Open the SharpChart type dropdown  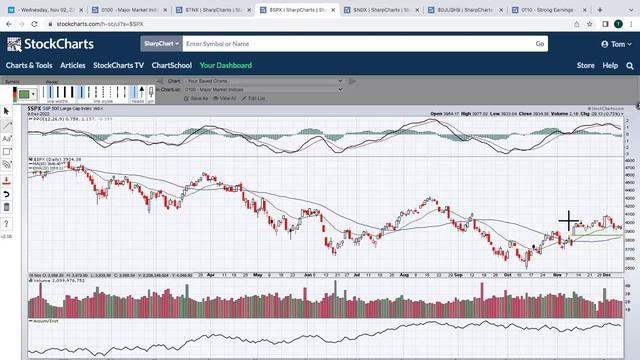point(161,44)
